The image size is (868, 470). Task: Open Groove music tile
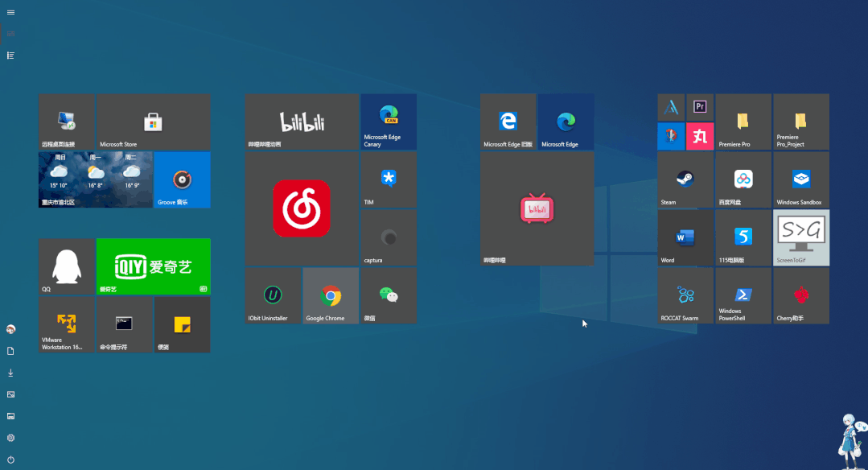point(182,179)
